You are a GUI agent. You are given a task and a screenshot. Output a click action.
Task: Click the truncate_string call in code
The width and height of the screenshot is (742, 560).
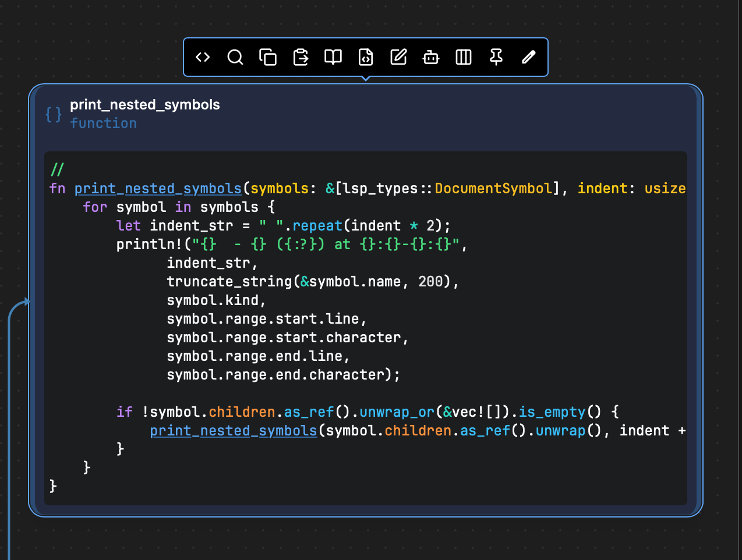229,282
